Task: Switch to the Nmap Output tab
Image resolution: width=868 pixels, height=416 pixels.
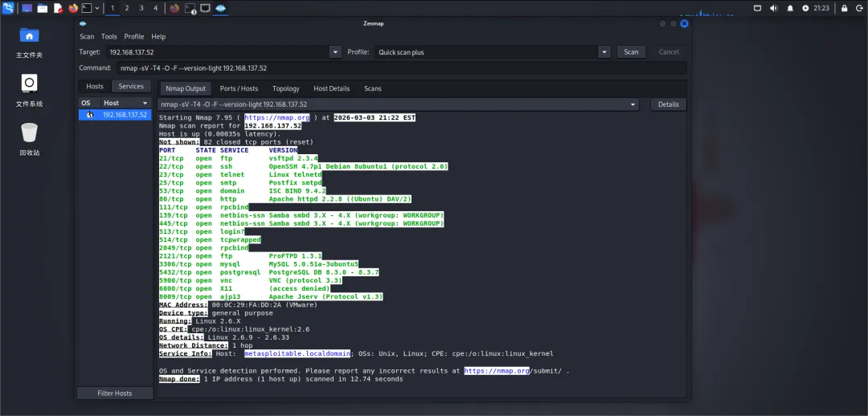Action: 186,88
